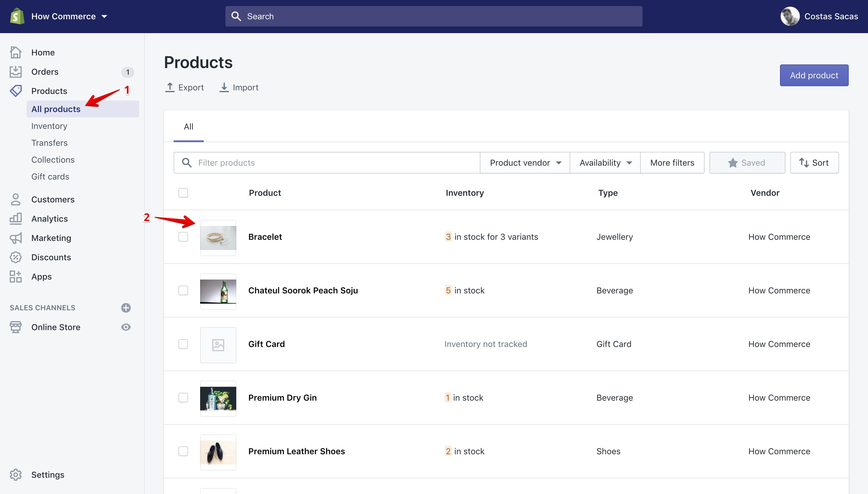Viewport: 868px width, 494px height.
Task: Click the Apps grid icon
Action: tap(16, 277)
